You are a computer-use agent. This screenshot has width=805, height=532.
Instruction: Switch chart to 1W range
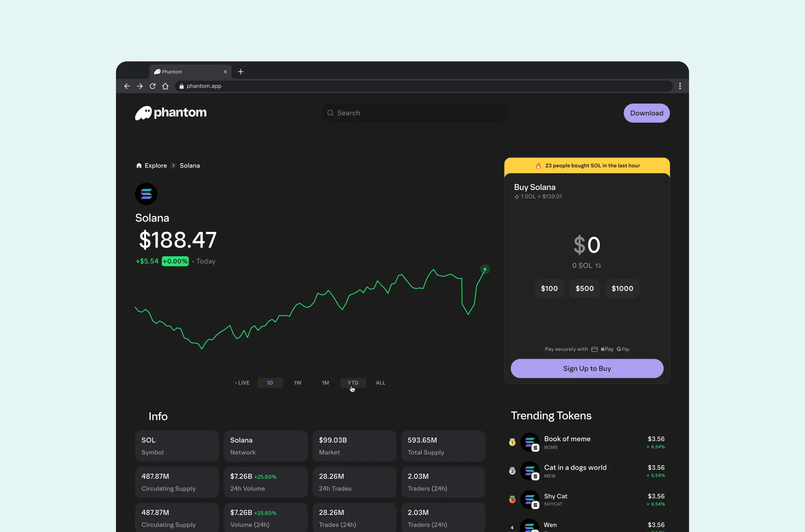pyautogui.click(x=298, y=383)
